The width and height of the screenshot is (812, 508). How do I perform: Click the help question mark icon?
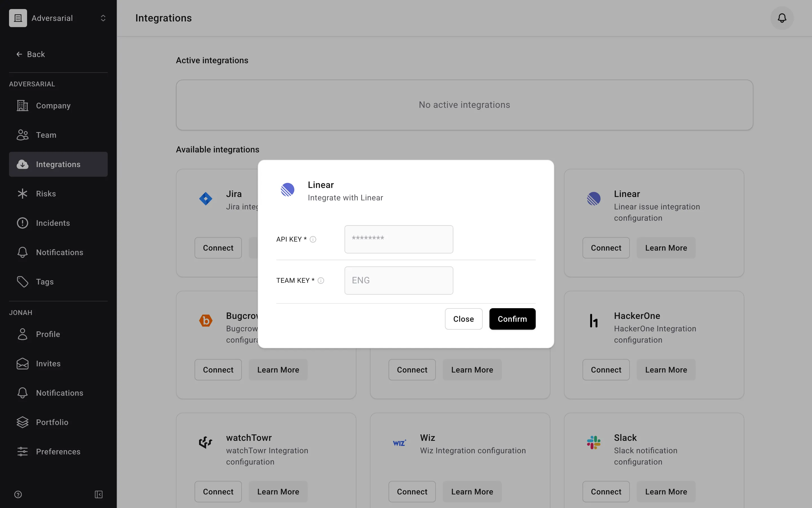tap(18, 494)
